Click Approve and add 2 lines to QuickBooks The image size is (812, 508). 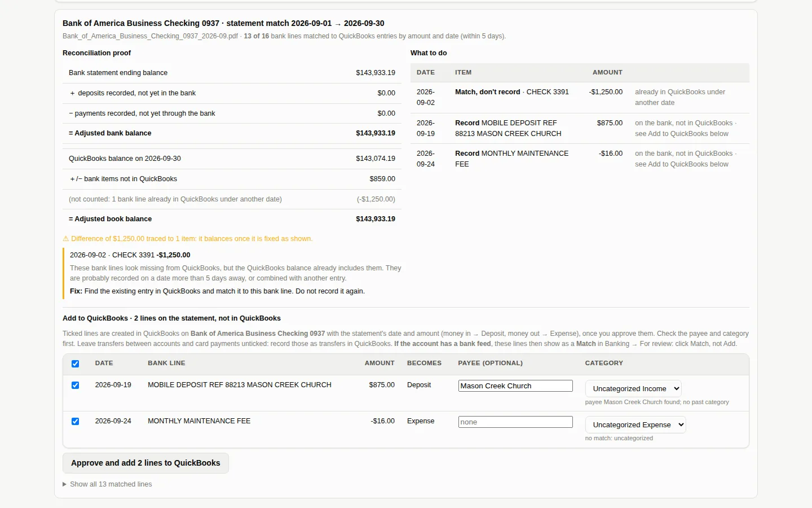(145, 463)
